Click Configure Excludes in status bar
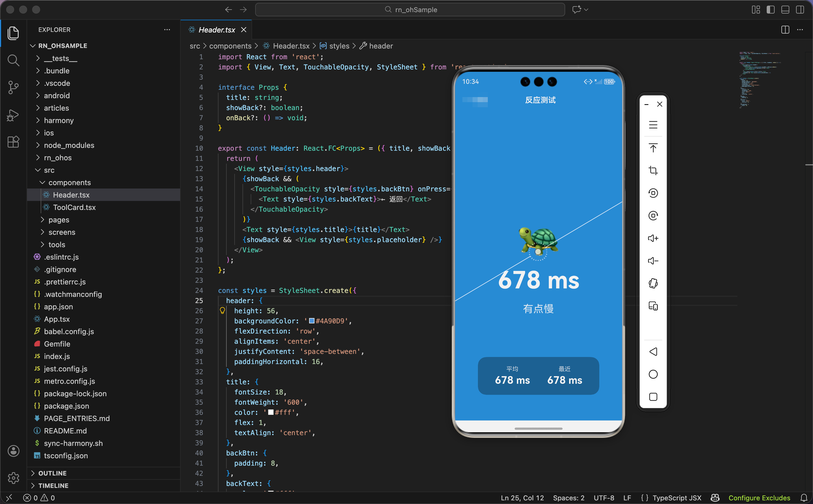813x504 pixels. [759, 498]
